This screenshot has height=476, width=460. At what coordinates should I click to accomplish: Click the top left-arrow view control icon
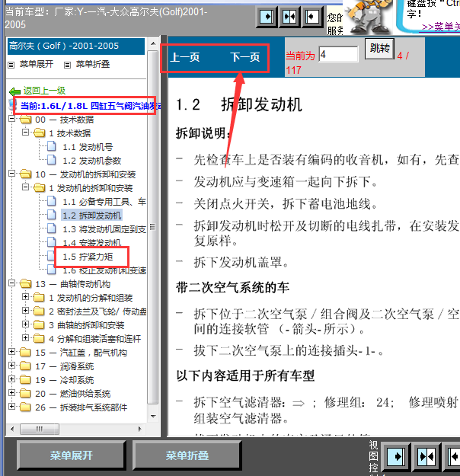point(312,17)
